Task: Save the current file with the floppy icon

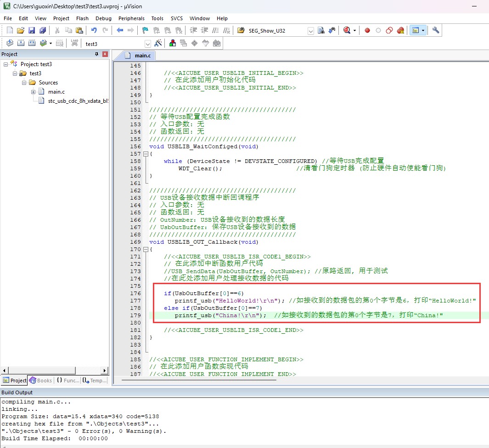Action: pos(32,30)
